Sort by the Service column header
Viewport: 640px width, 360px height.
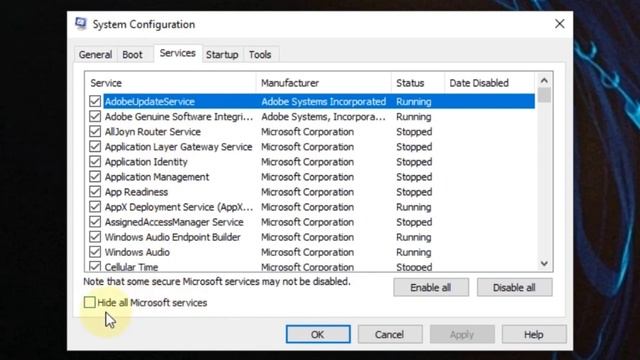(x=171, y=83)
